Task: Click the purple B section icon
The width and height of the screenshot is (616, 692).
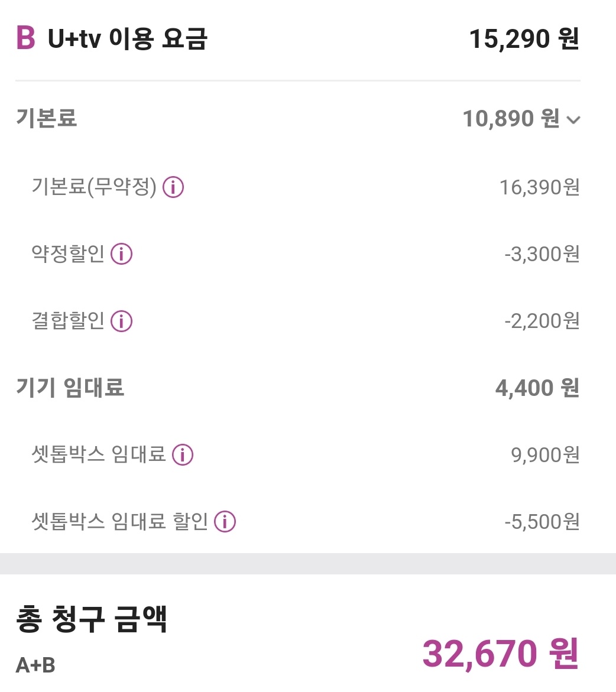Action: point(25,38)
